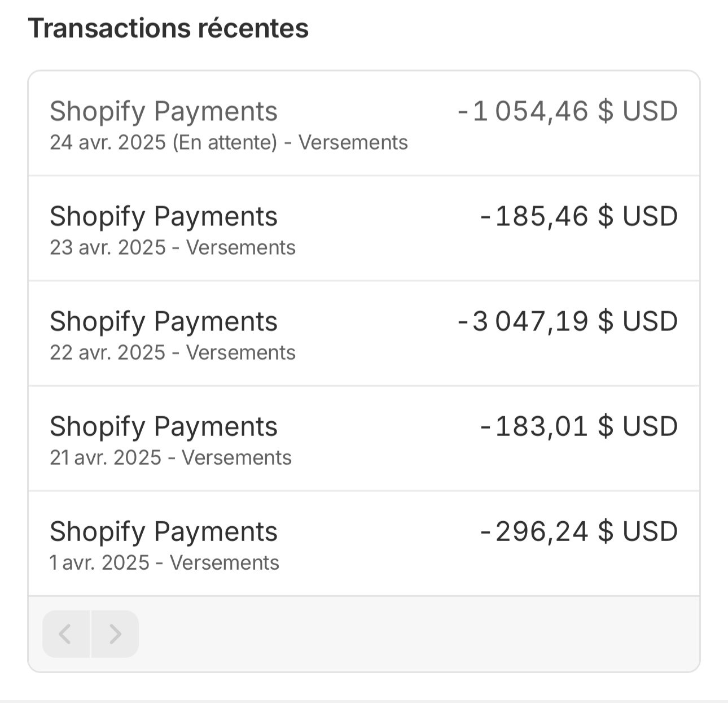Screen dimensions: 728x703
Task: Click the -1 054,46 $ USD amount
Action: point(567,111)
